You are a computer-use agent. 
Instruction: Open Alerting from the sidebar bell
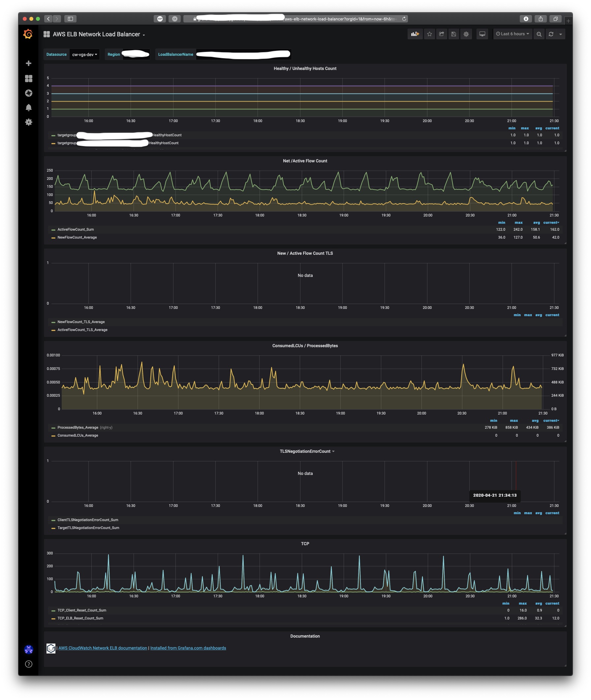point(28,108)
